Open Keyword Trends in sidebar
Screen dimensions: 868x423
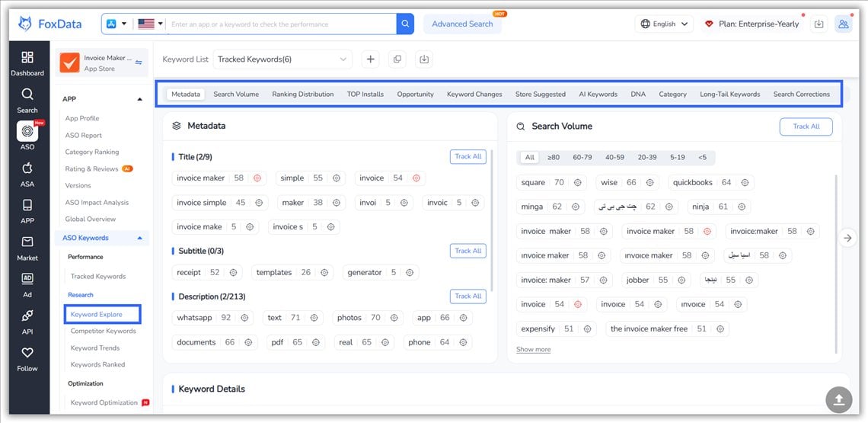(x=95, y=348)
